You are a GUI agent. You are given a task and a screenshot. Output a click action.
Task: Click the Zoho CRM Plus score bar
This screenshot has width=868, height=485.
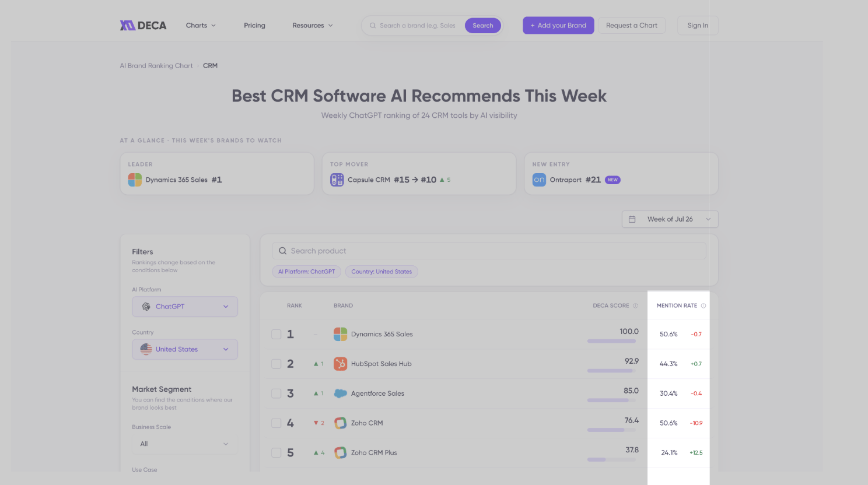611,459
